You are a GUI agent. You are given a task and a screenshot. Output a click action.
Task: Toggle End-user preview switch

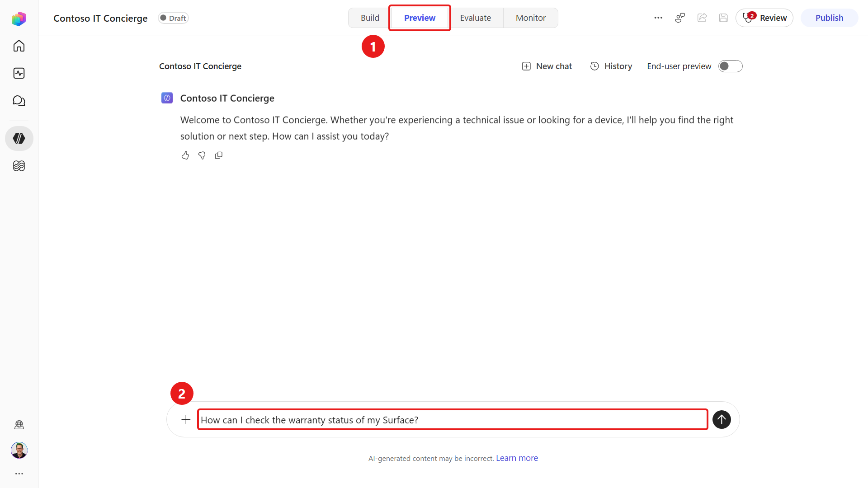click(731, 66)
